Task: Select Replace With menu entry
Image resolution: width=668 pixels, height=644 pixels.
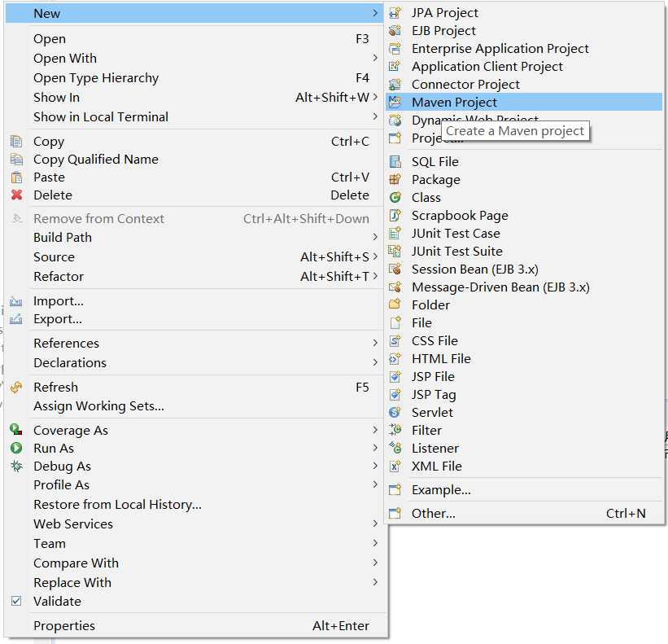Action: click(196, 583)
